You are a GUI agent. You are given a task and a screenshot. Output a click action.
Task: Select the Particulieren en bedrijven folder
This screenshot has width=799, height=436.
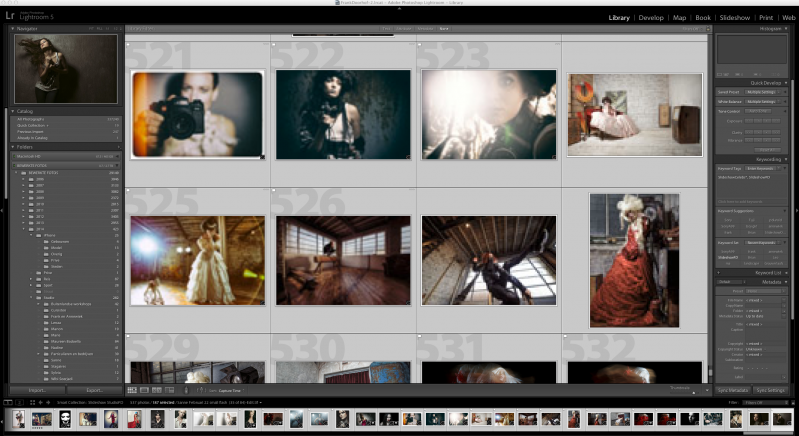coord(71,354)
